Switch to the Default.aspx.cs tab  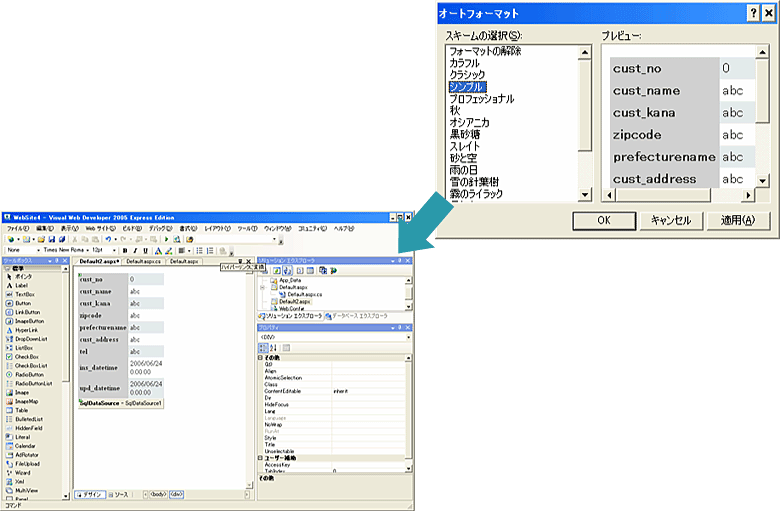point(143,262)
